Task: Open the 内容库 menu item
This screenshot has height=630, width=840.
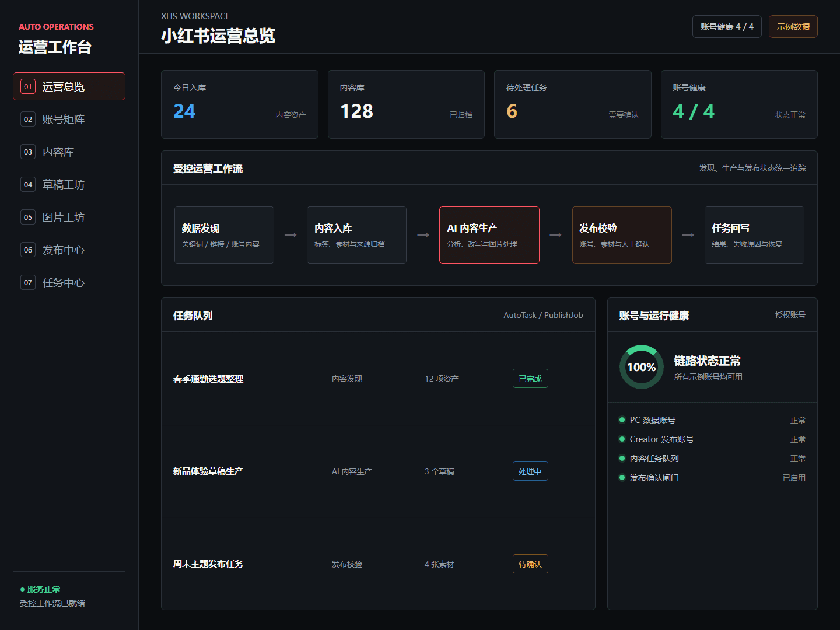Action: click(x=69, y=152)
